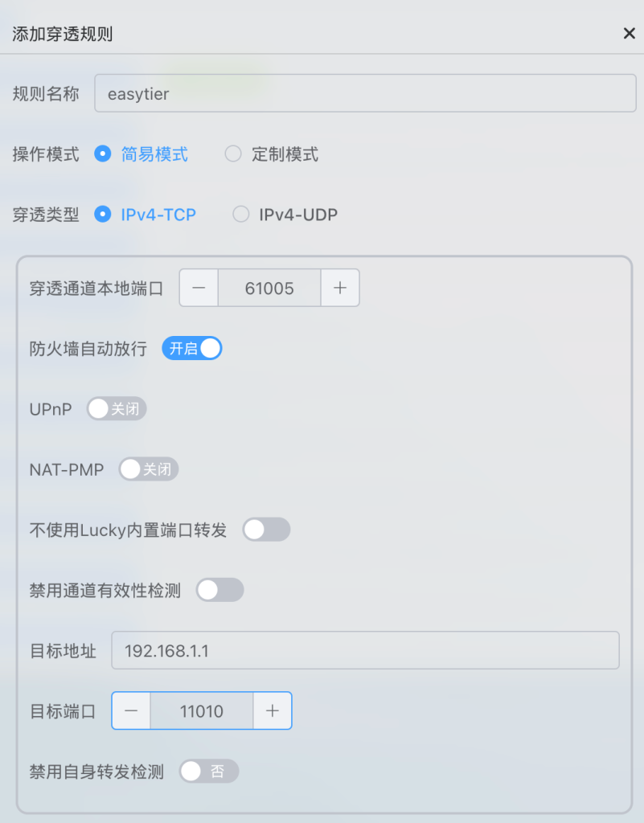This screenshot has height=823, width=644.
Task: Toggle 禁用自身转发检测 switch
Action: 209,772
